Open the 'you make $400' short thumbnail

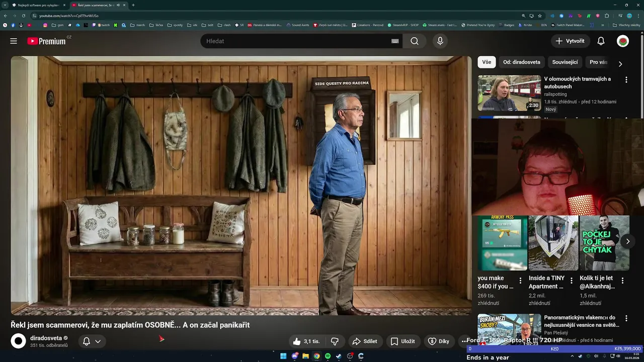click(502, 243)
